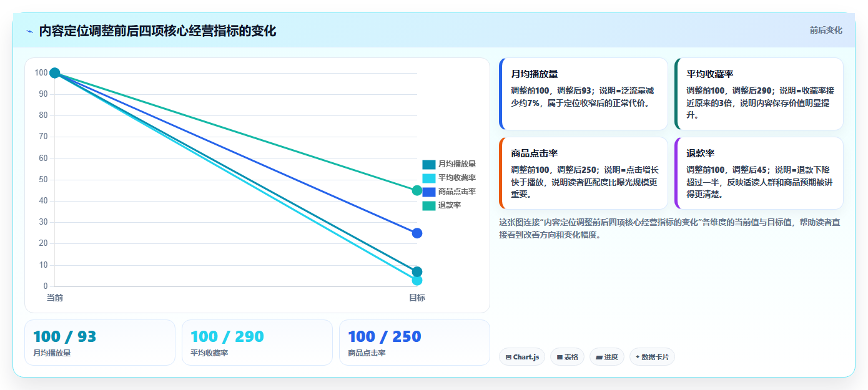Select the 数据卡片 tag chip
Viewport: 868px width, 390px height.
652,357
